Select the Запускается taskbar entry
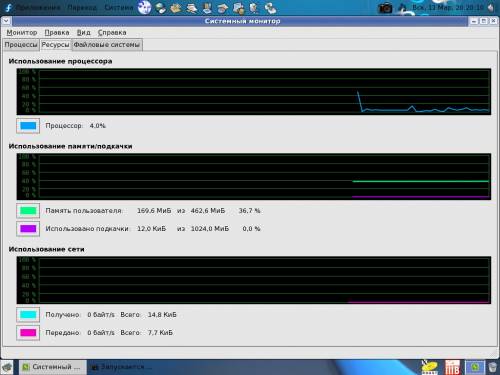Image resolution: width=500 pixels, height=375 pixels. click(x=122, y=367)
